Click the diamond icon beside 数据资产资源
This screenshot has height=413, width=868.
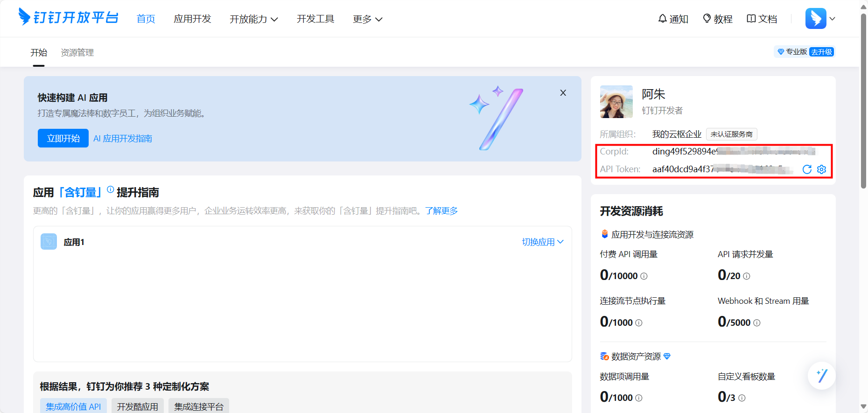[x=667, y=356]
